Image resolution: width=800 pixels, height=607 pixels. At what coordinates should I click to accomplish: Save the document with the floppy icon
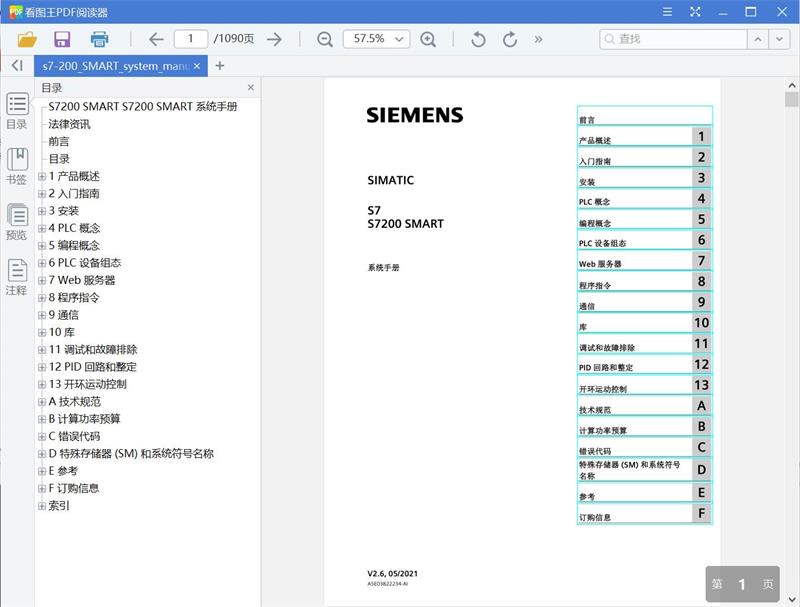pos(62,39)
